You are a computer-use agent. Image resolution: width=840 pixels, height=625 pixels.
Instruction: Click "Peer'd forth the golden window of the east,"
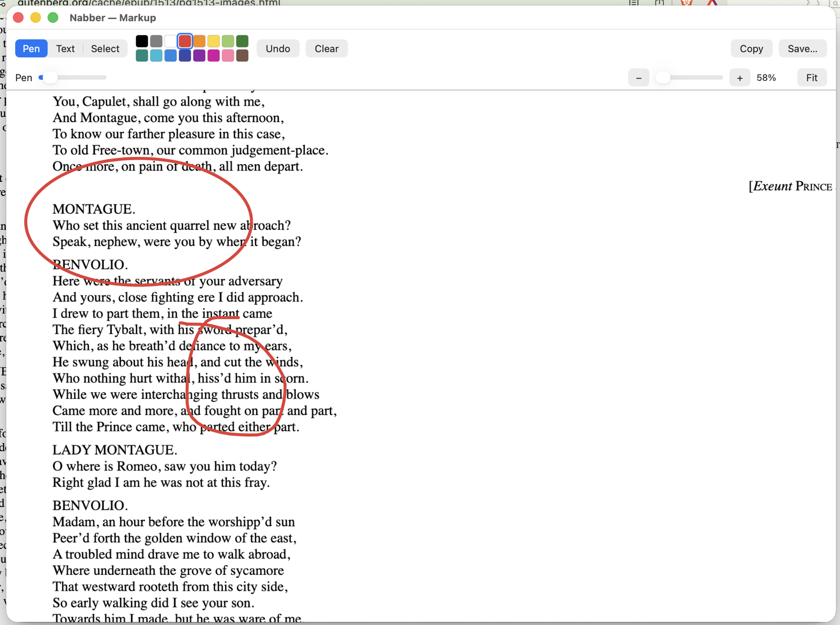pyautogui.click(x=175, y=538)
